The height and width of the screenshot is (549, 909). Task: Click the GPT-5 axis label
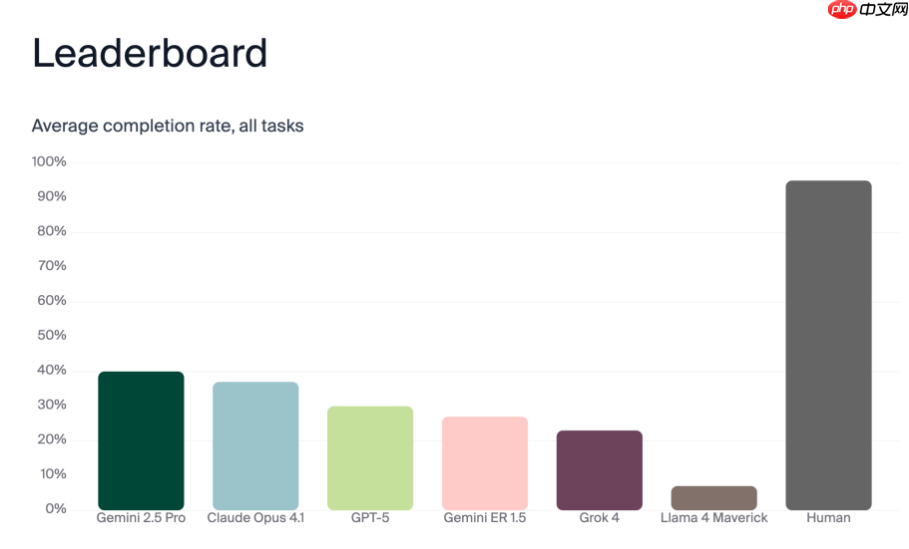pos(370,518)
